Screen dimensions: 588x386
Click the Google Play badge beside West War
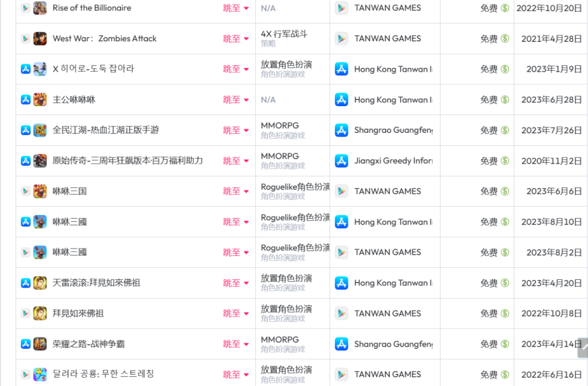click(26, 39)
